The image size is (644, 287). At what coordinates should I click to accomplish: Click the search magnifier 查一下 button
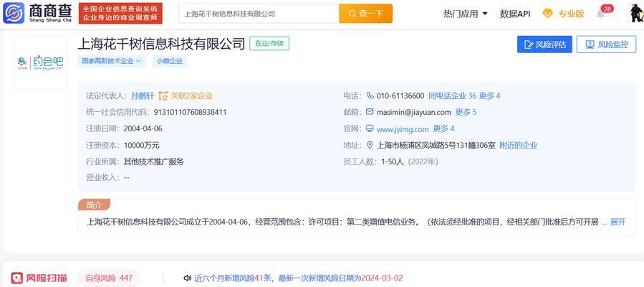pos(365,14)
